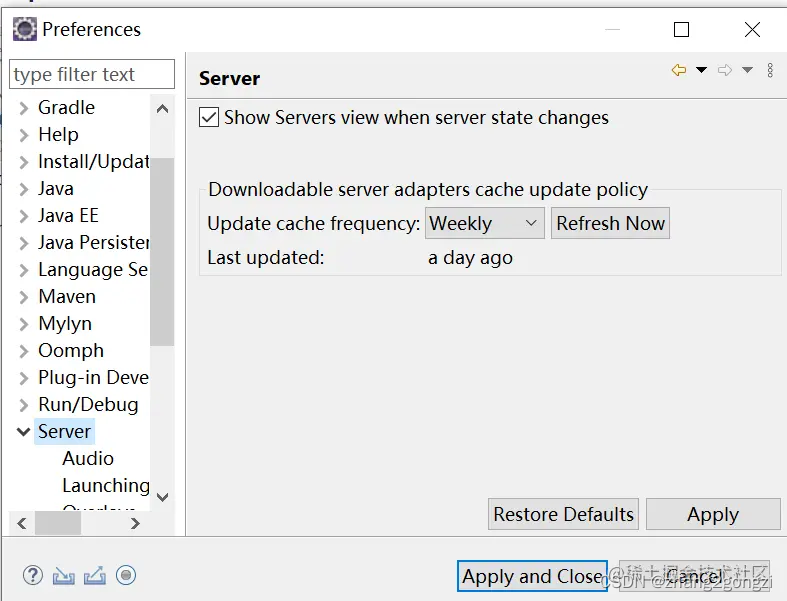
Task: Select the Java EE preferences category
Action: 68,215
